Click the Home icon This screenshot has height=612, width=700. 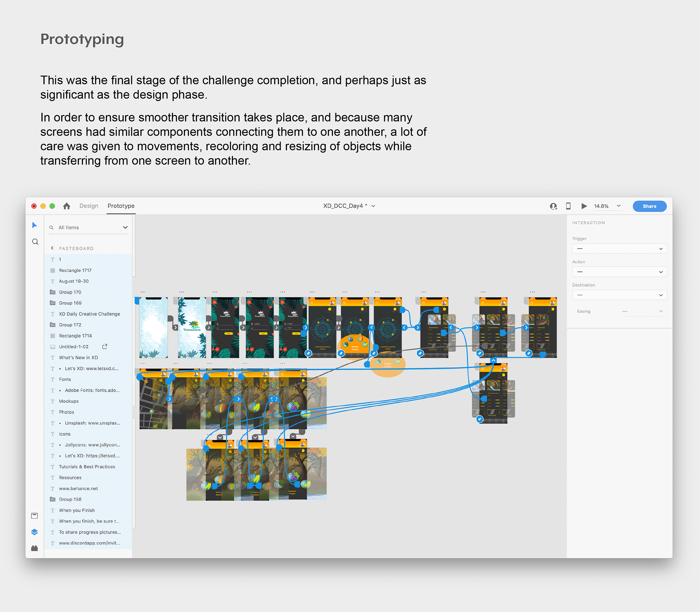(66, 206)
